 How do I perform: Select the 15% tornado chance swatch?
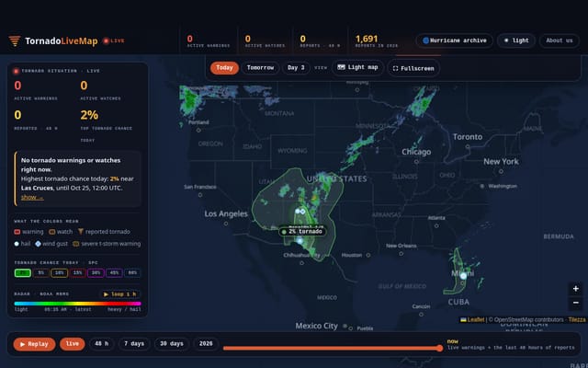[x=77, y=273]
